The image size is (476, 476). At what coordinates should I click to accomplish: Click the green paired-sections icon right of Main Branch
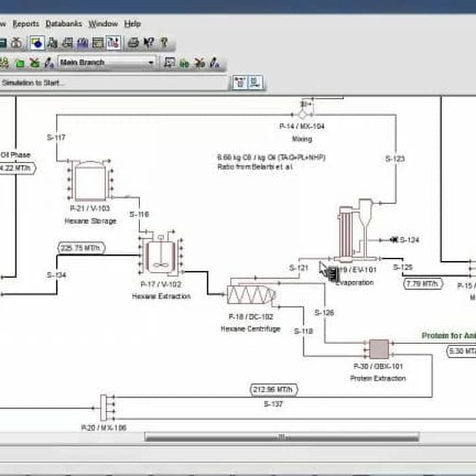(184, 63)
